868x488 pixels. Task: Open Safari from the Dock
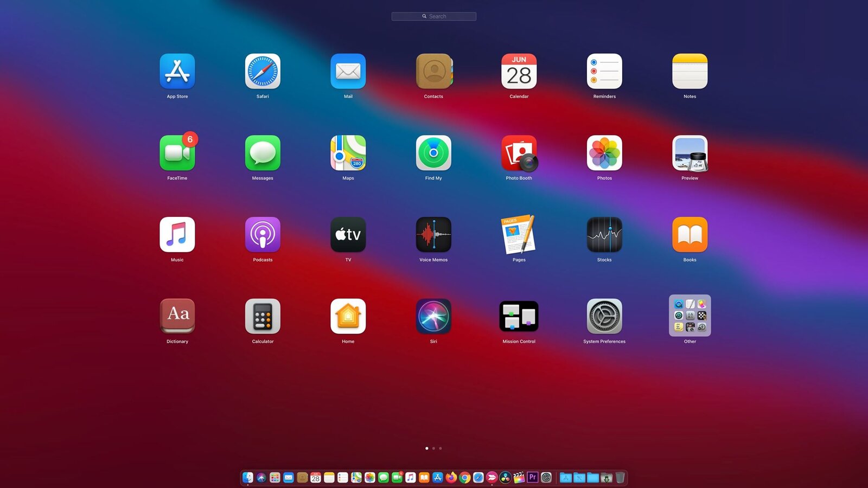tap(478, 477)
